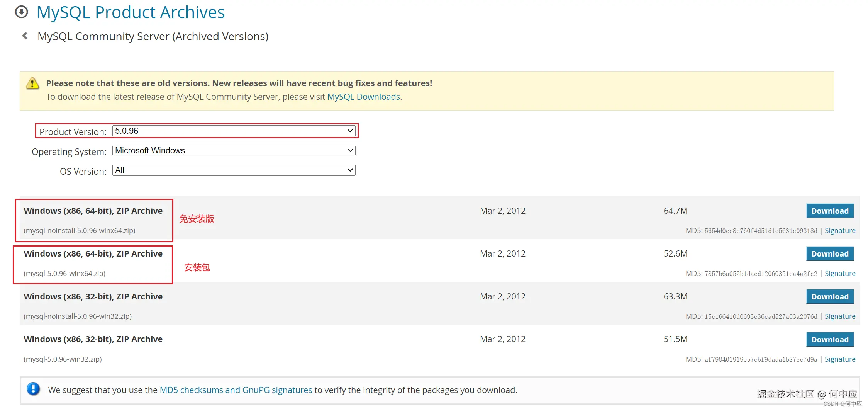
Task: Click the mysql-noinstall-5.0.96-winx64.zip filename text
Action: [80, 231]
